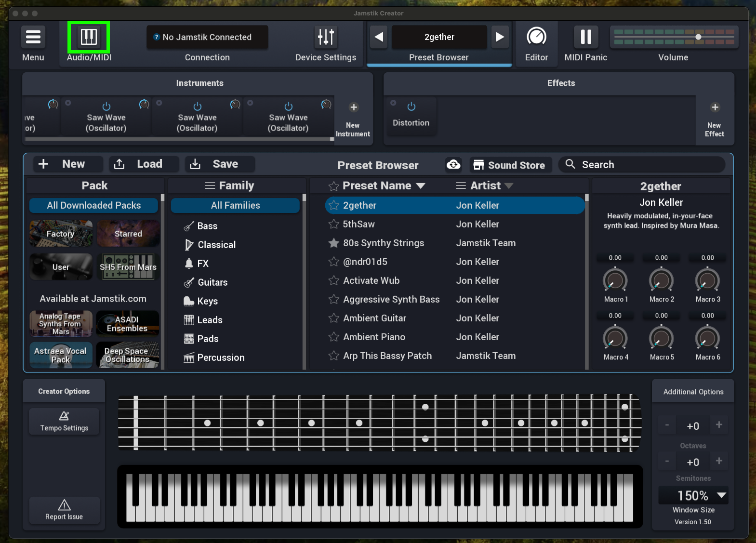Click the Report Issue warning icon
Screen dimensions: 756x543
64,504
